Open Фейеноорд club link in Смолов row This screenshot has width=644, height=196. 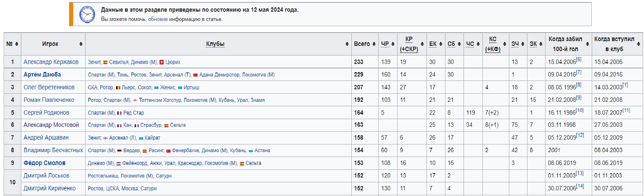point(135,163)
